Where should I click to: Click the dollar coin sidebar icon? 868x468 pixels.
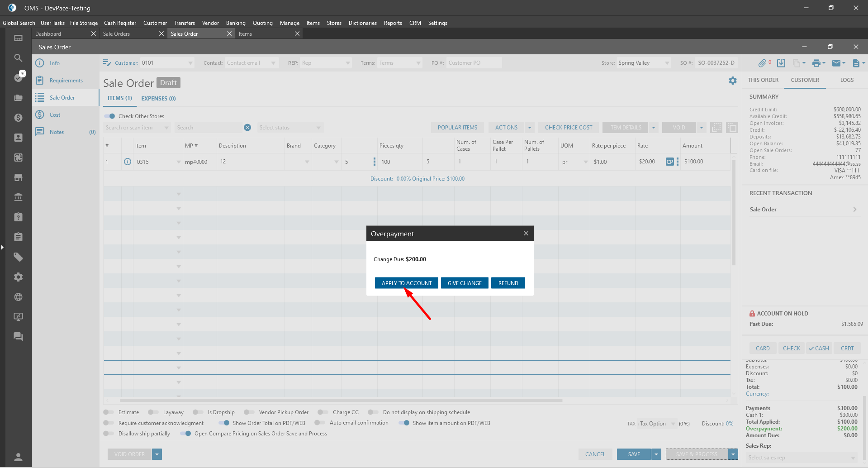[x=18, y=118]
